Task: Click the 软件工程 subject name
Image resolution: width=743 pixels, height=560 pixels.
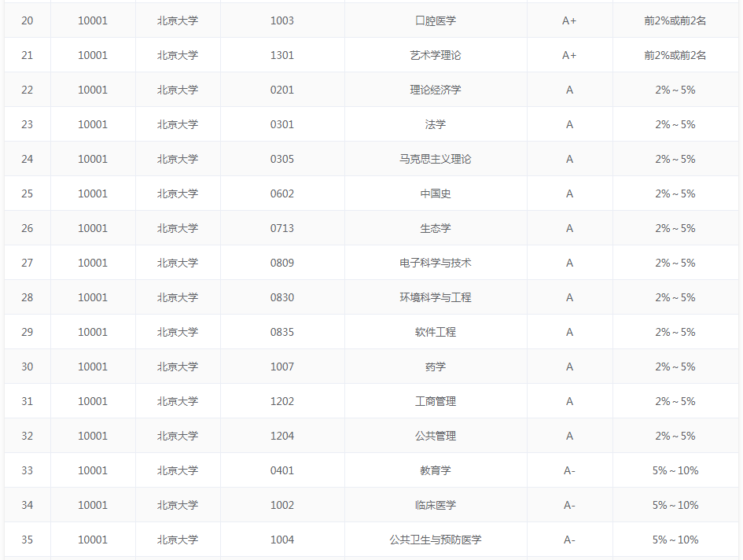Action: tap(436, 333)
